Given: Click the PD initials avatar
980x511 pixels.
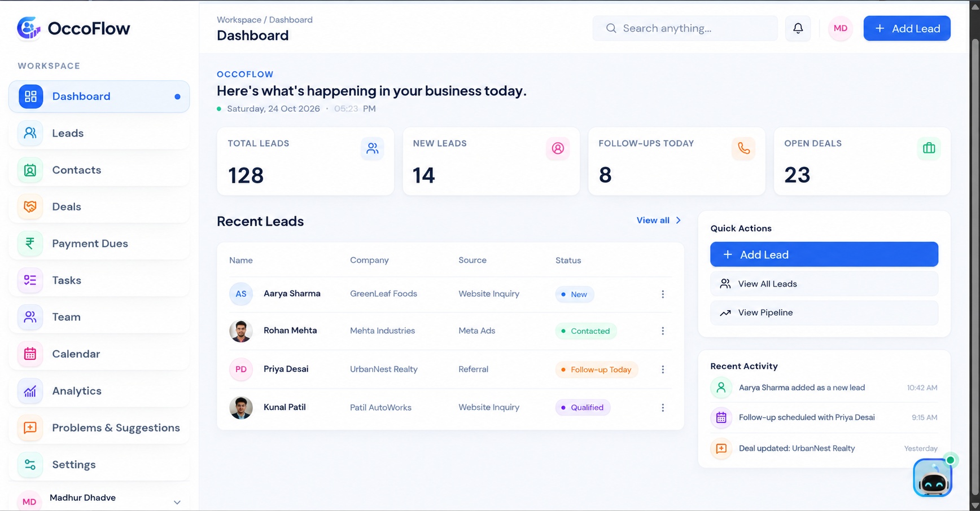Looking at the screenshot, I should pos(241,369).
